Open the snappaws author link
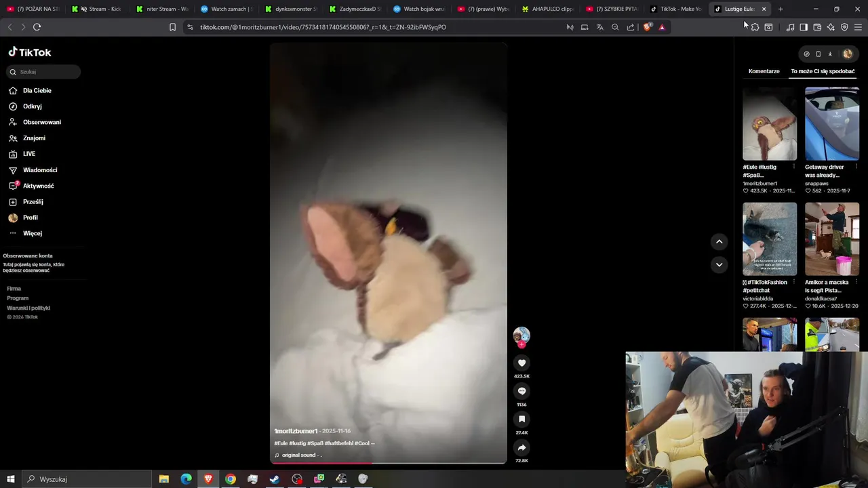 [x=817, y=184]
